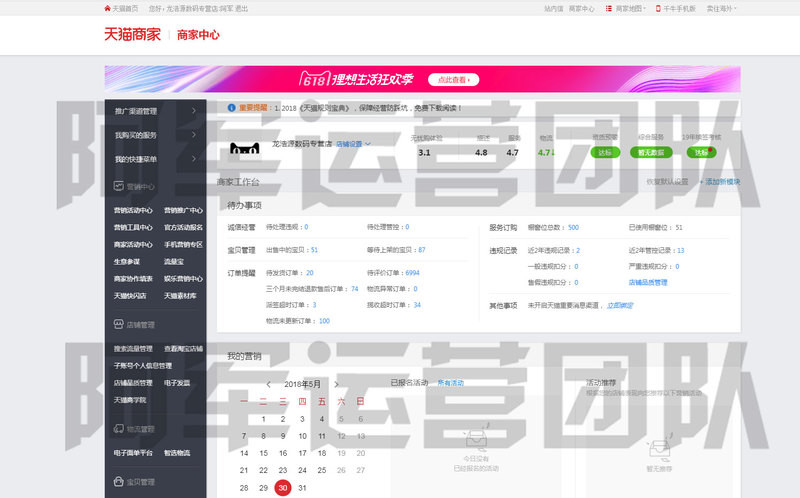Open 子账号个人信息管理 in sidebar
The image size is (800, 498).
point(143,365)
